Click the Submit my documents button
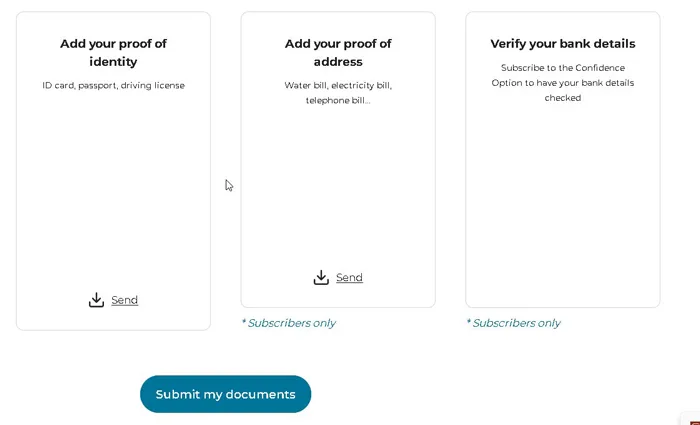Viewport: 700px width, 425px height. tap(225, 394)
